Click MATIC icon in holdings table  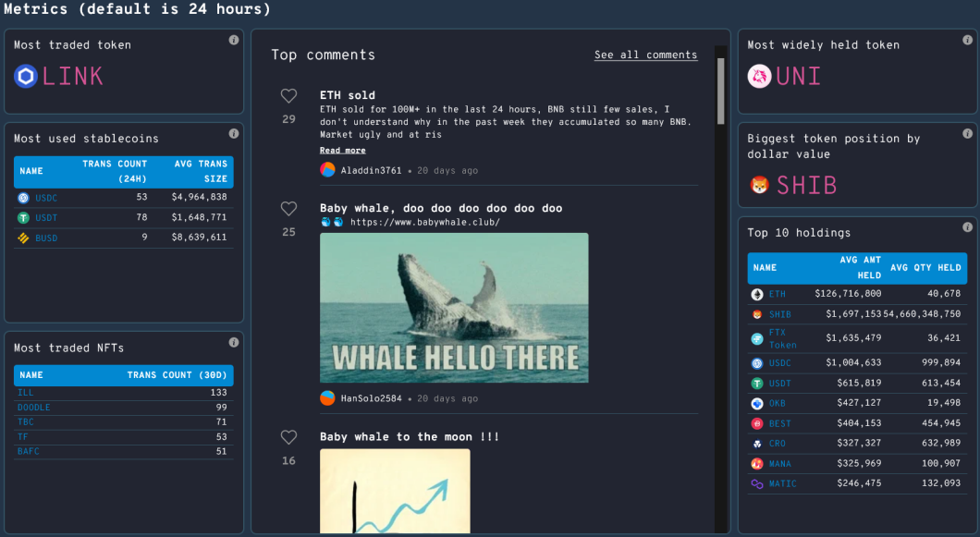click(x=757, y=484)
